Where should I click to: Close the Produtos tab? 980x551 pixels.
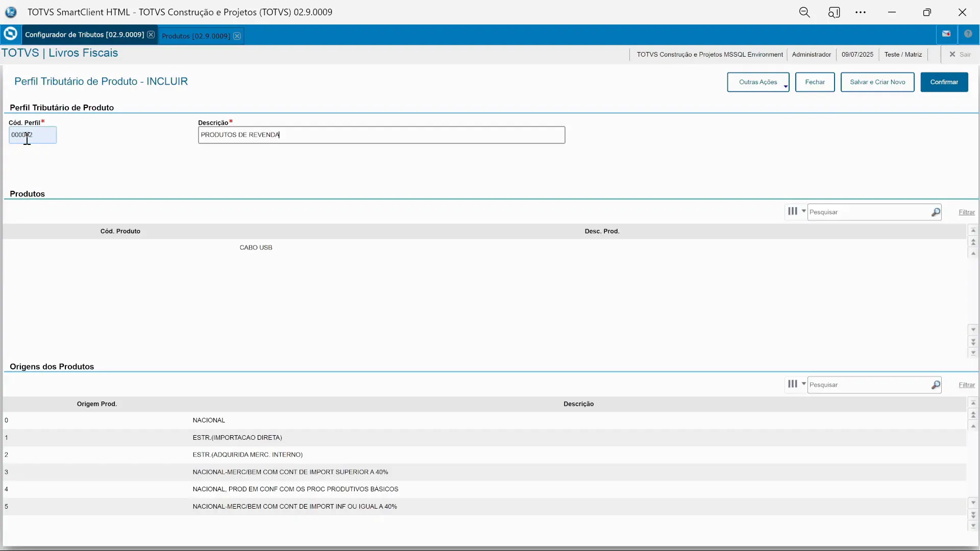point(237,36)
